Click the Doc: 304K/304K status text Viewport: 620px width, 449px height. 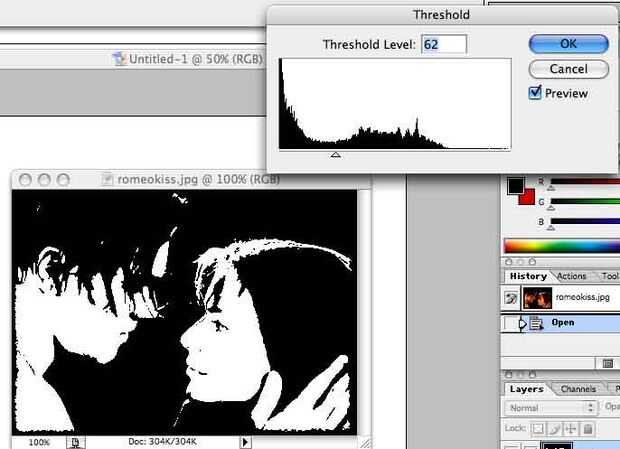click(x=162, y=441)
